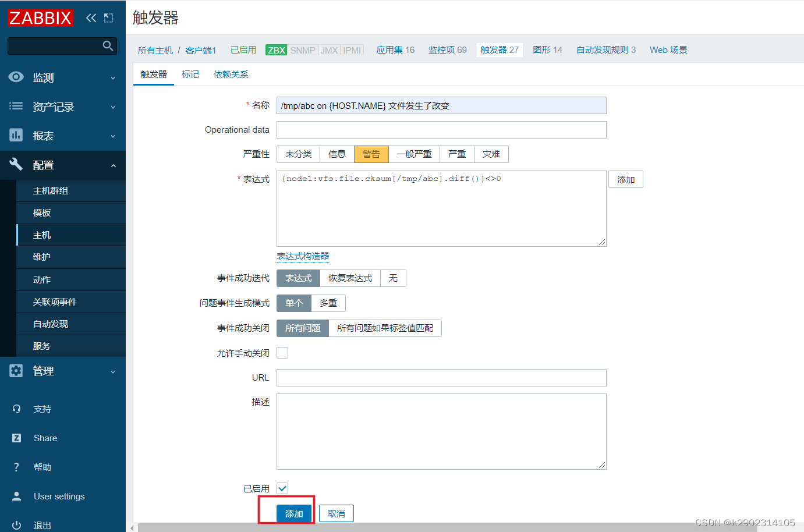Select 灾难 severity
This screenshot has height=532, width=804.
coord(491,154)
